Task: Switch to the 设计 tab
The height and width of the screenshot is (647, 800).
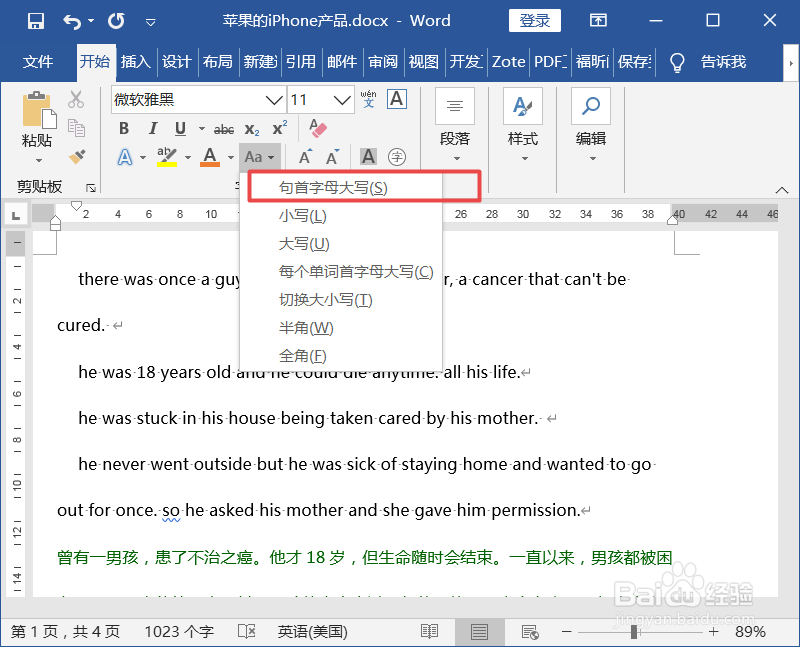Action: pos(177,62)
